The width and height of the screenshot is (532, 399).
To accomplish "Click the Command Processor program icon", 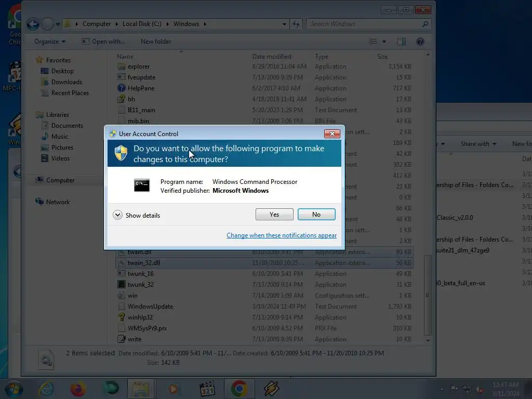I will [141, 185].
